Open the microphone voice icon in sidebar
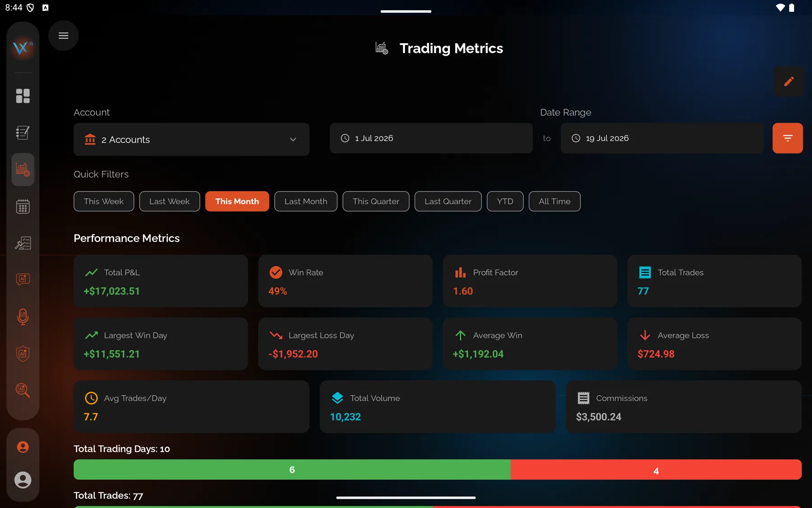 pyautogui.click(x=23, y=317)
